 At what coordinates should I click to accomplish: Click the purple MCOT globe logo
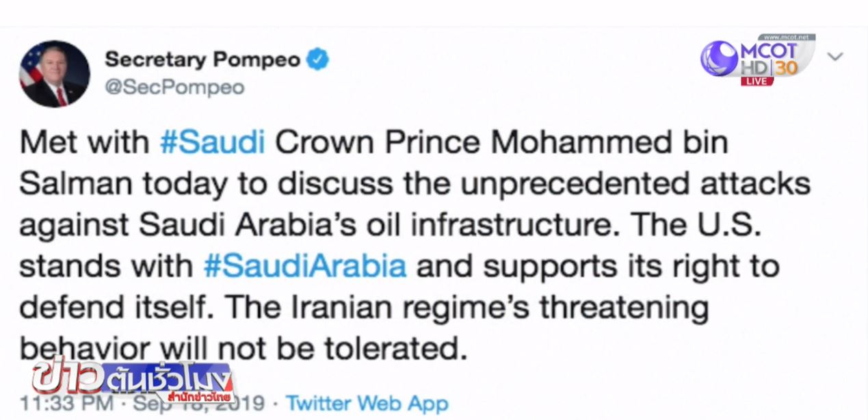coord(718,59)
